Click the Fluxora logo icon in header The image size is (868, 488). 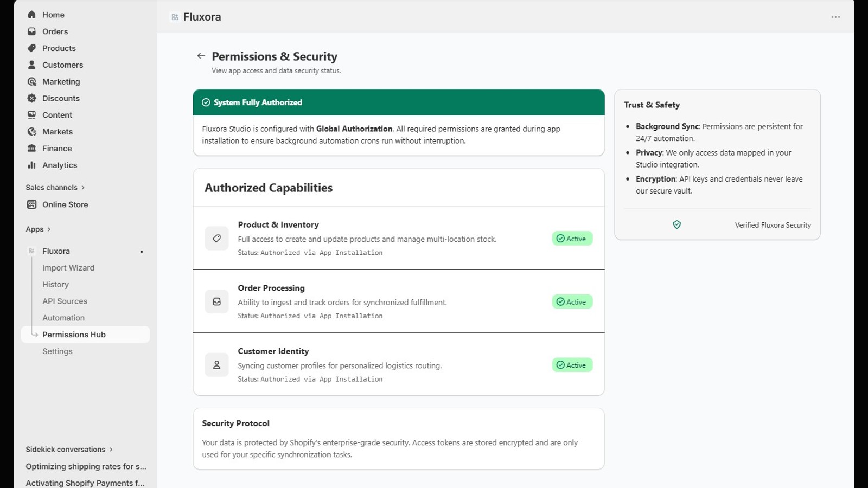tap(175, 17)
